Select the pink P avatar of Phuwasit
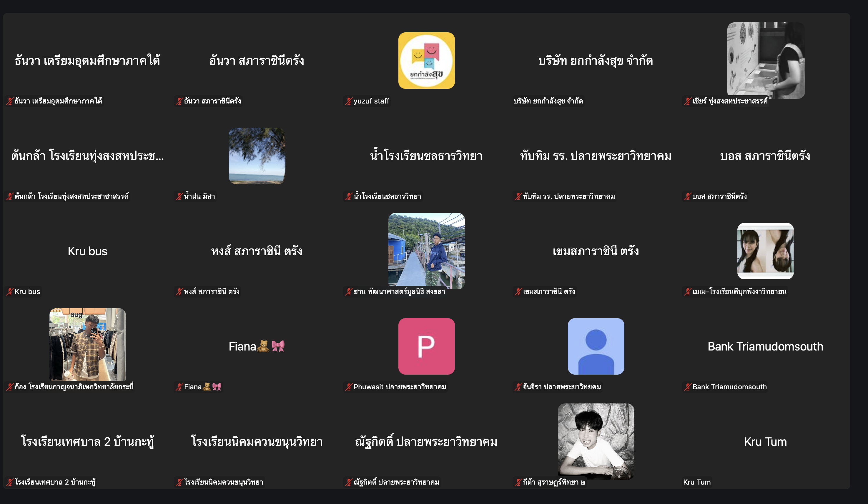The image size is (868, 504). coord(427,346)
